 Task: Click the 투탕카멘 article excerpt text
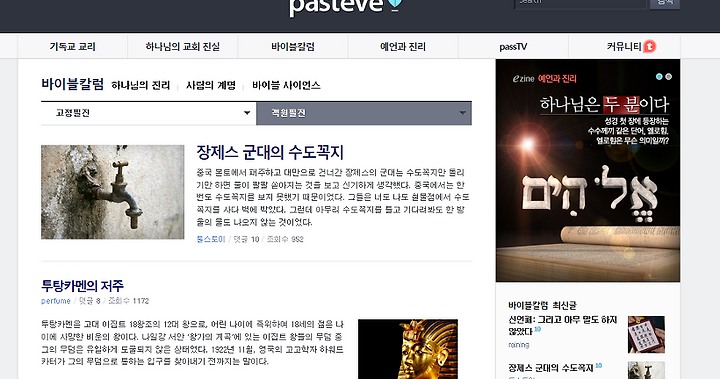(x=192, y=343)
